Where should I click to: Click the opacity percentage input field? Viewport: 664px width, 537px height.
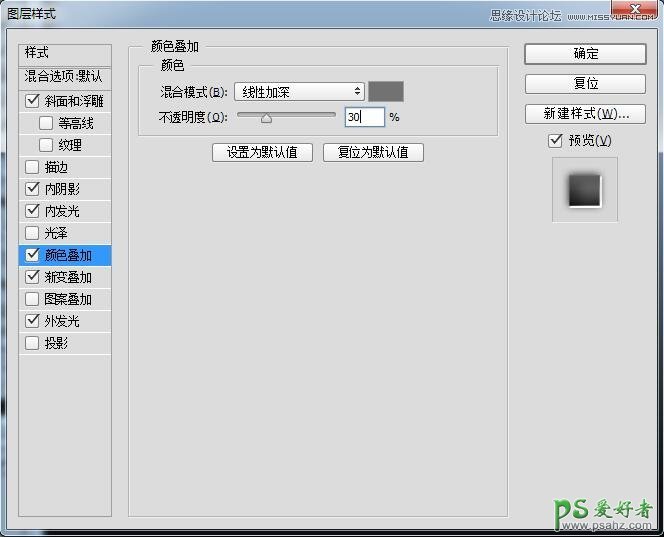(x=364, y=117)
